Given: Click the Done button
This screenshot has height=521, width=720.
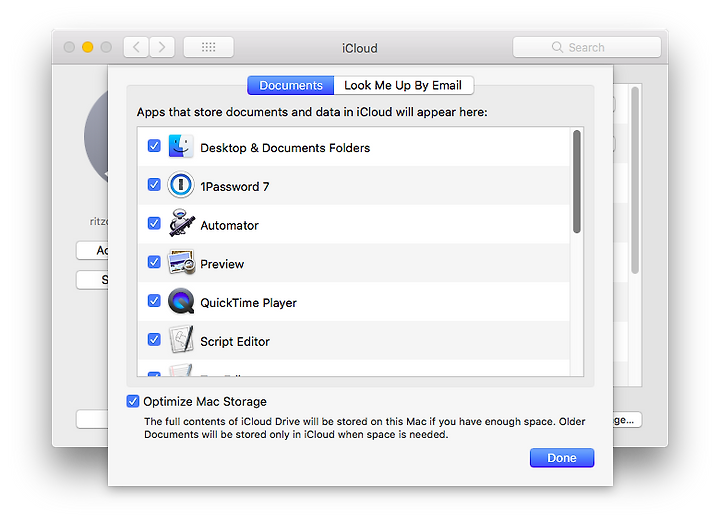Looking at the screenshot, I should (x=562, y=458).
